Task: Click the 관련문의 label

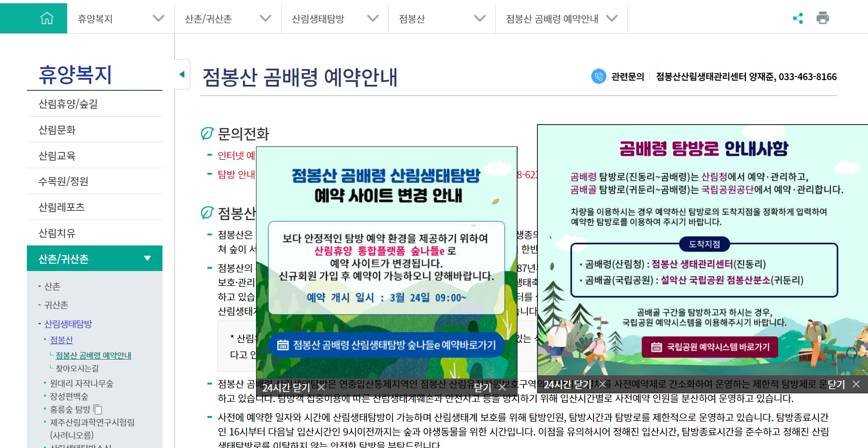Action: pyautogui.click(x=628, y=76)
